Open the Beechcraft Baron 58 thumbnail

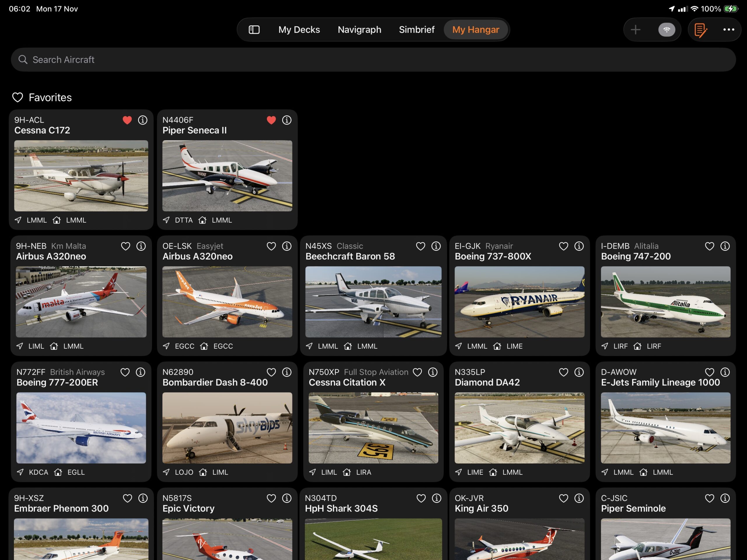[373, 302]
